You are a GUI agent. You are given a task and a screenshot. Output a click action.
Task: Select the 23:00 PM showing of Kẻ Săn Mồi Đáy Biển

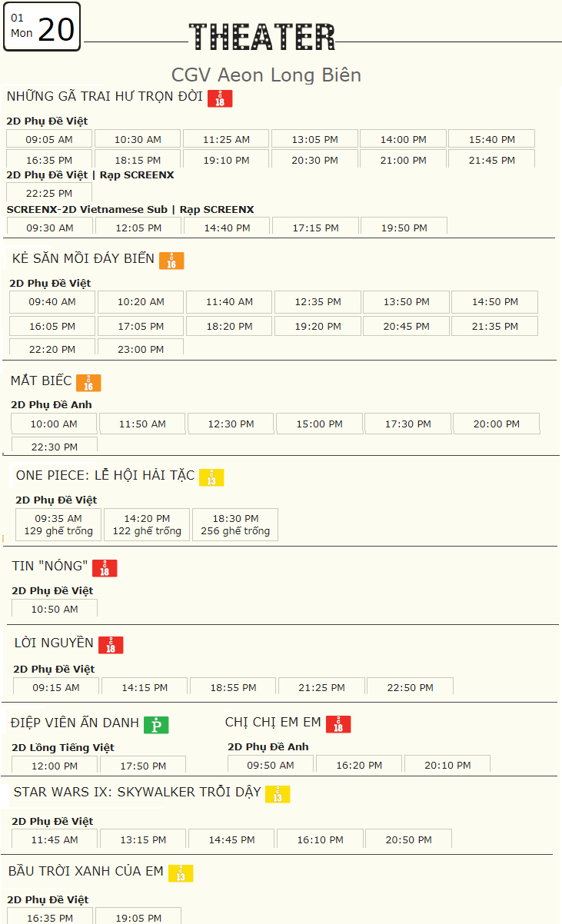(x=141, y=348)
